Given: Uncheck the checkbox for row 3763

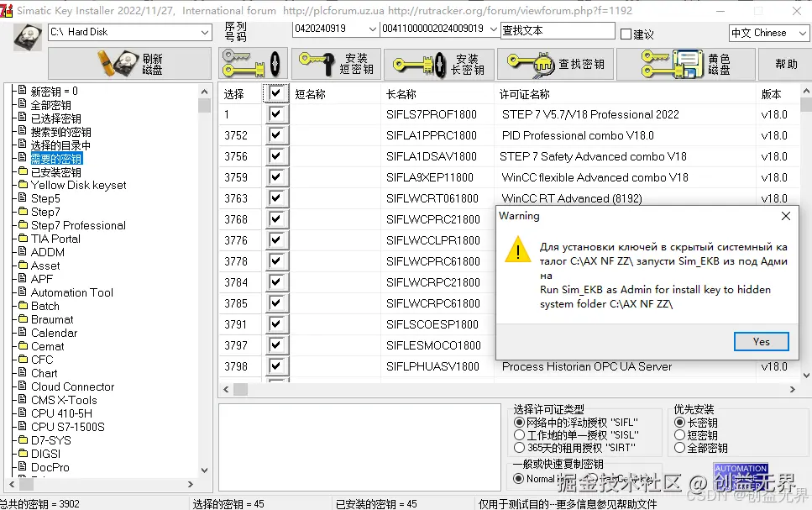Looking at the screenshot, I should click(276, 198).
